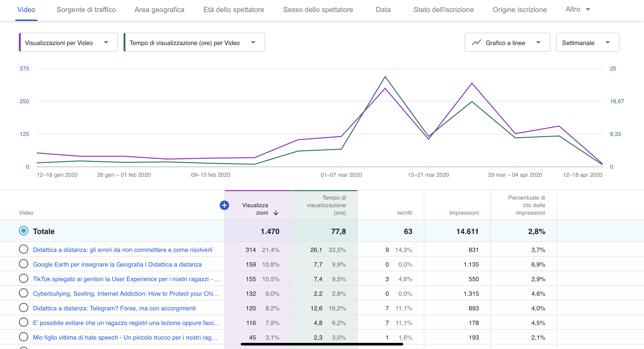The height and width of the screenshot is (349, 644).
Task: Click the sort arrow beside Visualizzazioni
Action: click(x=276, y=213)
